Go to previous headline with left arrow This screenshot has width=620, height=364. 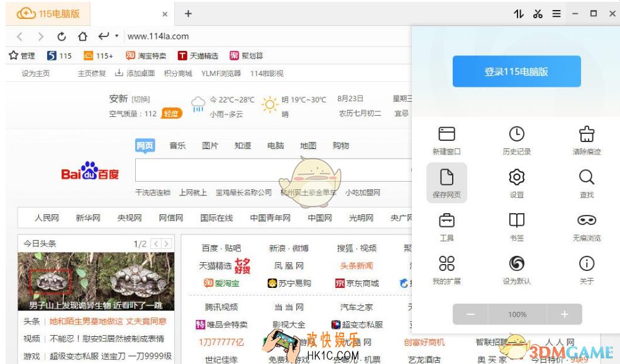point(156,244)
